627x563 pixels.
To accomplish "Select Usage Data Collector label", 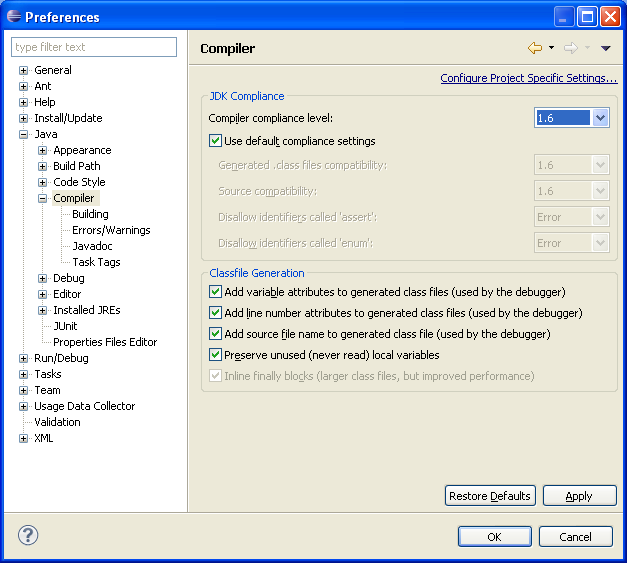I will click(x=85, y=406).
